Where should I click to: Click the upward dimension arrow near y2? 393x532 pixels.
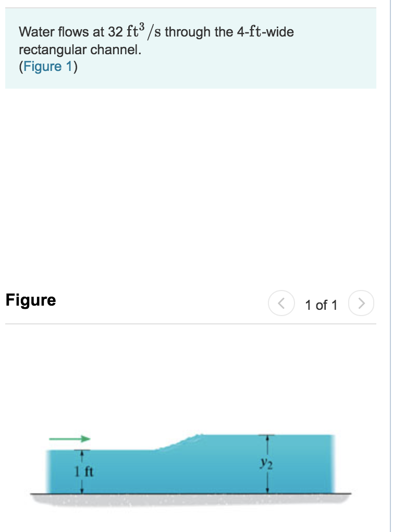tap(268, 440)
